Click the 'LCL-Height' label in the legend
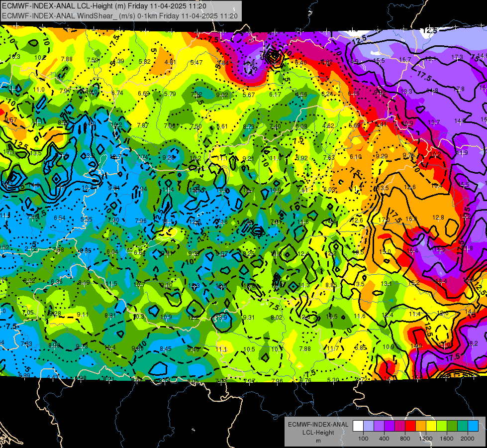This screenshot has height=448, width=487. coord(318,433)
